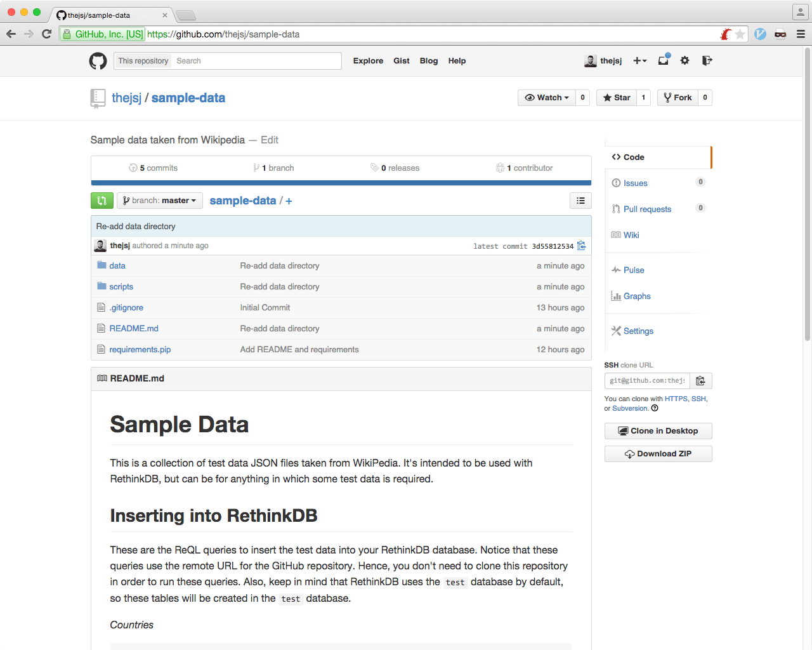This screenshot has height=650, width=812.
Task: Click the browser back arrow
Action: (11, 34)
